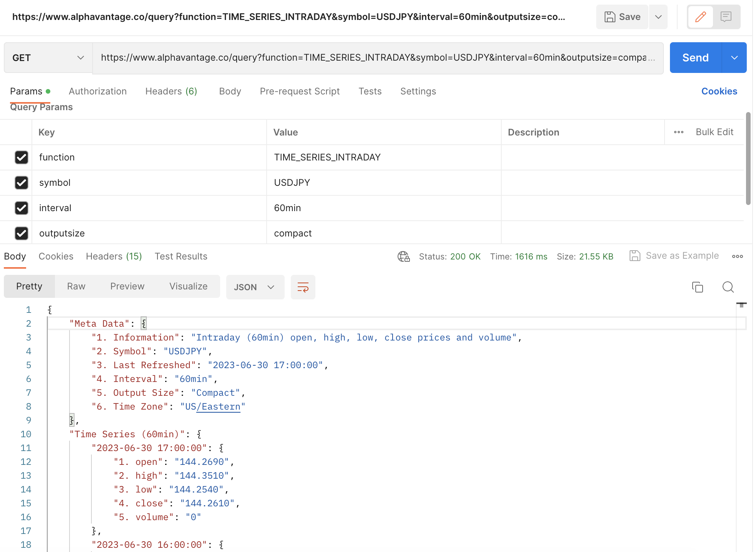
Task: Click the USDJPY value cell
Action: [384, 183]
